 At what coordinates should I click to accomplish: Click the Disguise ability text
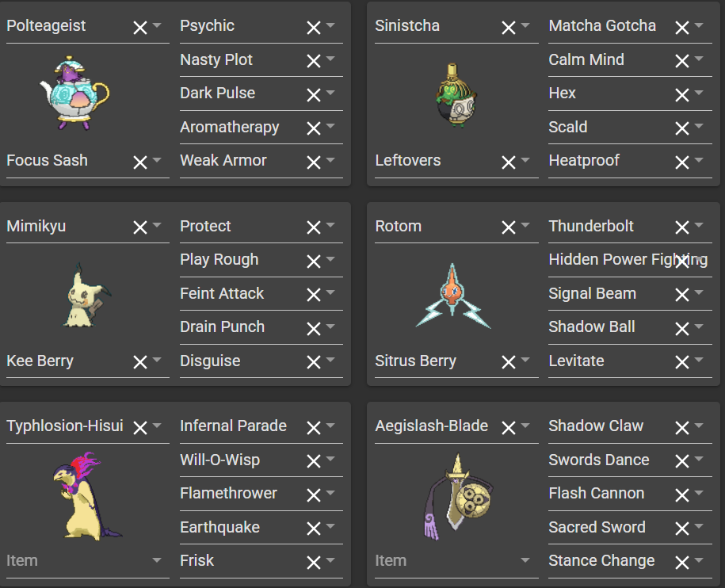[210, 361]
